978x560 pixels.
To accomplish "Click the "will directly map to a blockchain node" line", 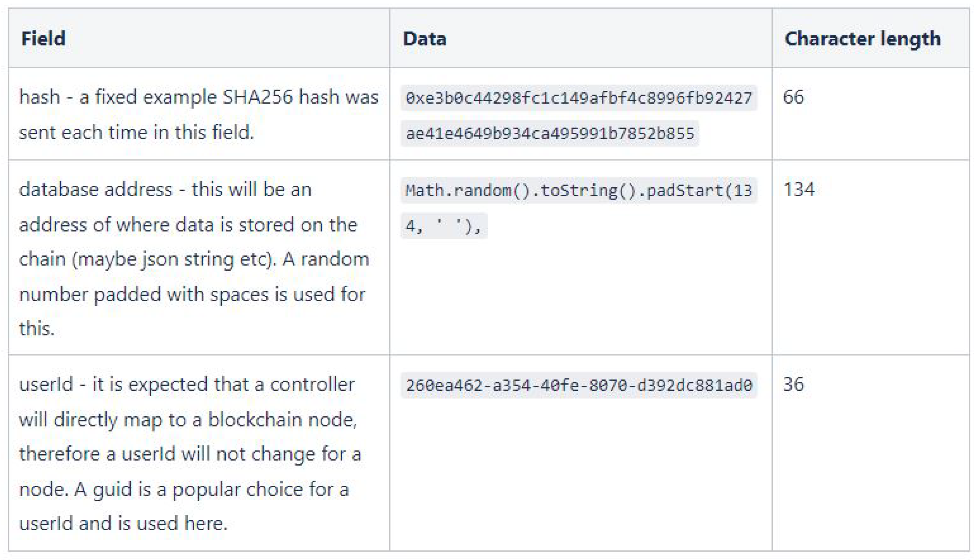I will click(x=188, y=419).
